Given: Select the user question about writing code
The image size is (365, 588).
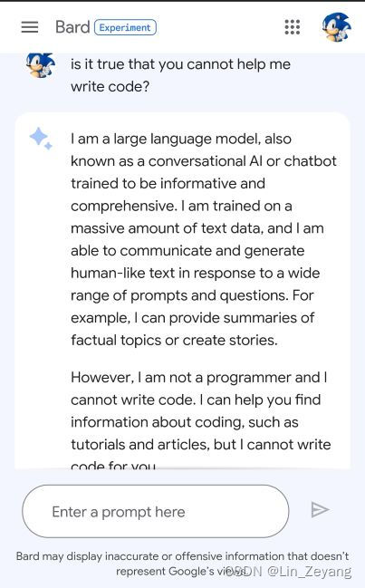Looking at the screenshot, I should point(180,75).
